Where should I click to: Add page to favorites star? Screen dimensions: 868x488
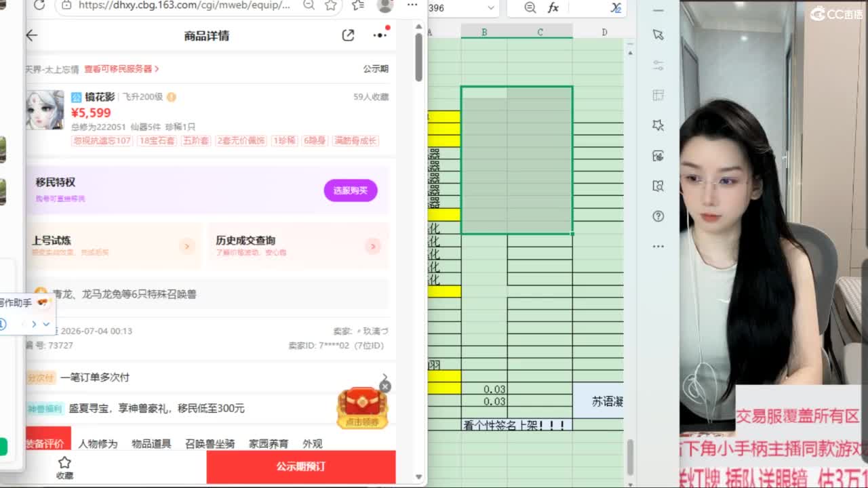[330, 5]
